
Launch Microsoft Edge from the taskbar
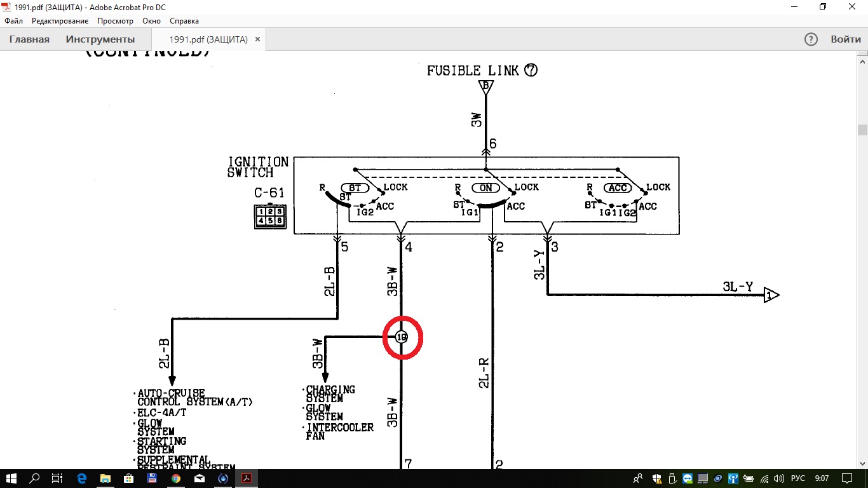pyautogui.click(x=81, y=478)
